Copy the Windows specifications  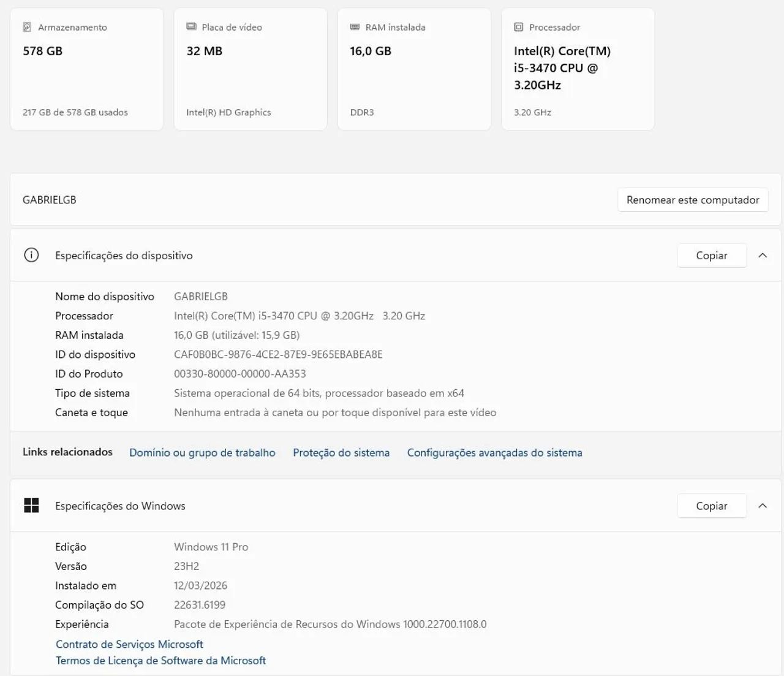[x=712, y=506]
